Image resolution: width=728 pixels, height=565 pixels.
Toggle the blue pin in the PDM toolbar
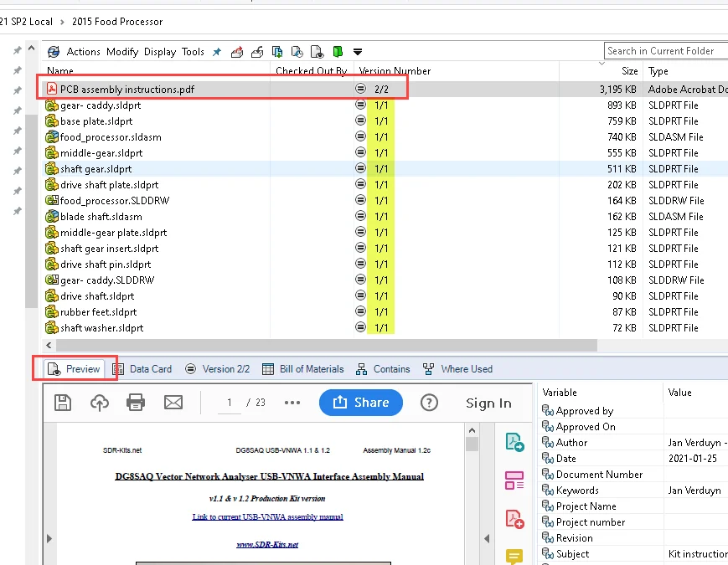[216, 52]
